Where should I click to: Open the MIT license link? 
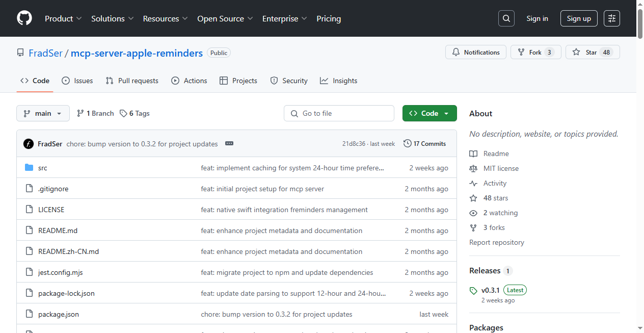point(494,168)
